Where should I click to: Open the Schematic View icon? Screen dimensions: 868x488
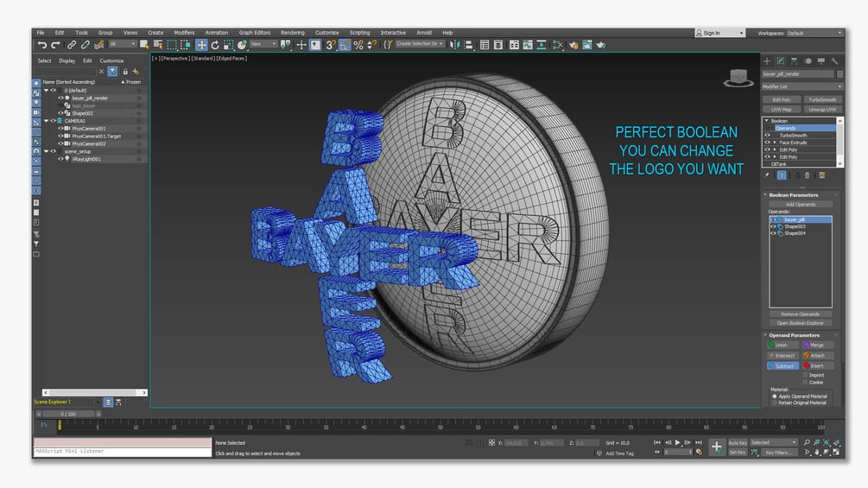coord(558,45)
